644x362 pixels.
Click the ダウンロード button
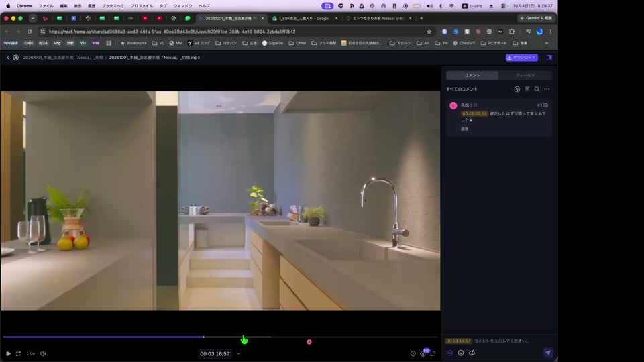tap(522, 58)
